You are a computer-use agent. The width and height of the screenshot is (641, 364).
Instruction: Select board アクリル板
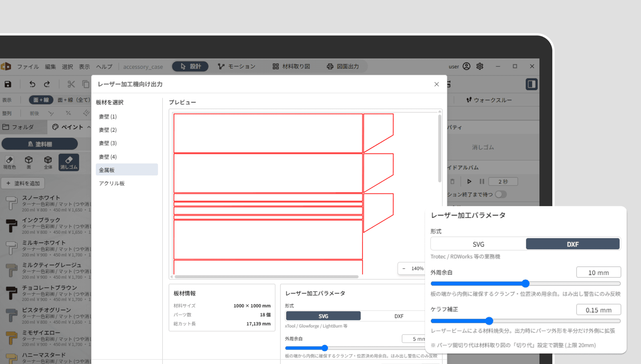(127, 183)
